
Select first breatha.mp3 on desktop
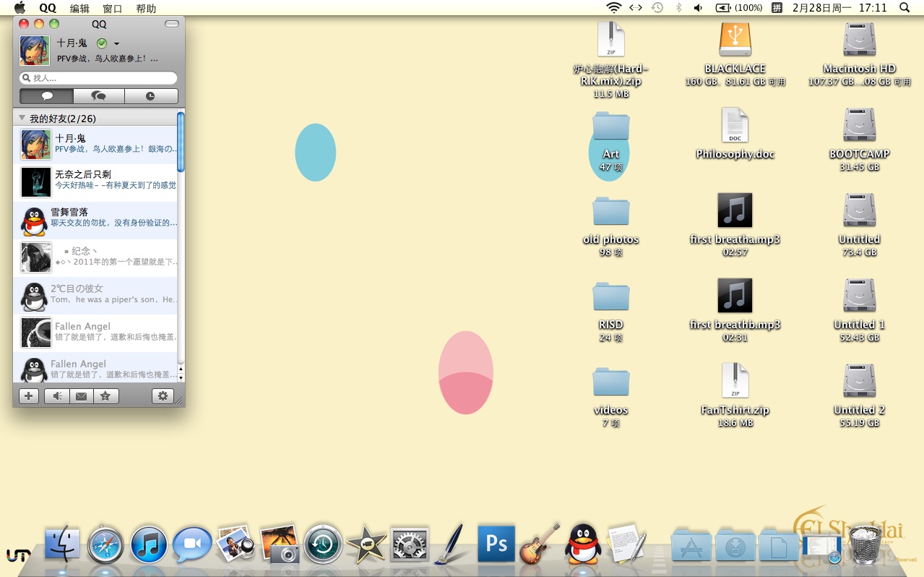click(735, 212)
